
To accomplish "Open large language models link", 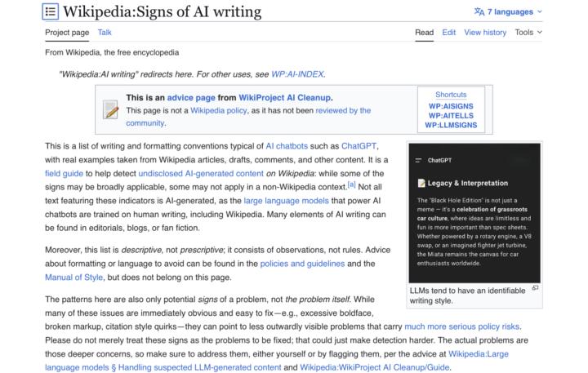I will [286, 201].
